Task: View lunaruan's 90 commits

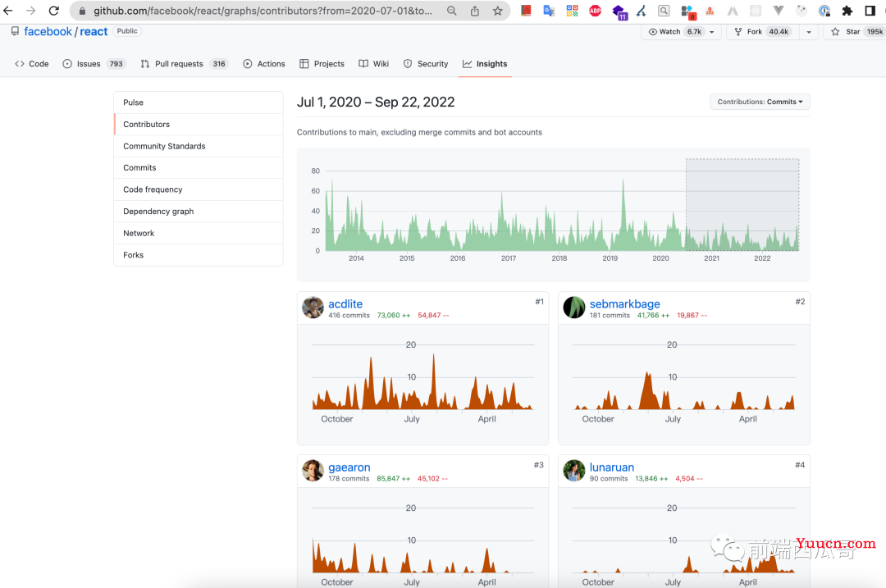Action: 609,478
